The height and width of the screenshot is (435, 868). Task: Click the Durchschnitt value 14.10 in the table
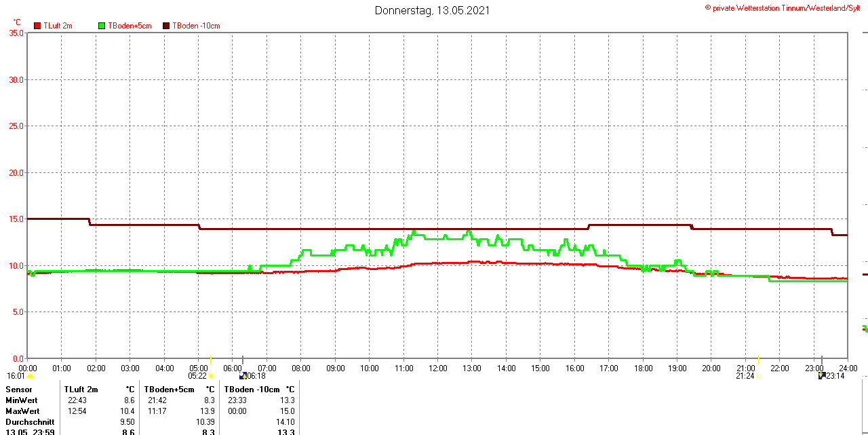pos(285,422)
